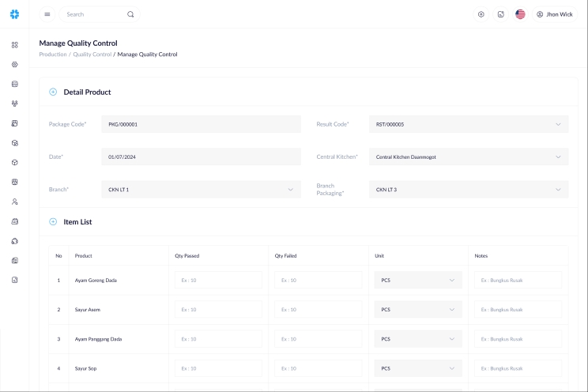The height and width of the screenshot is (392, 588).
Task: Open the headset support sidebar icon
Action: tap(15, 241)
